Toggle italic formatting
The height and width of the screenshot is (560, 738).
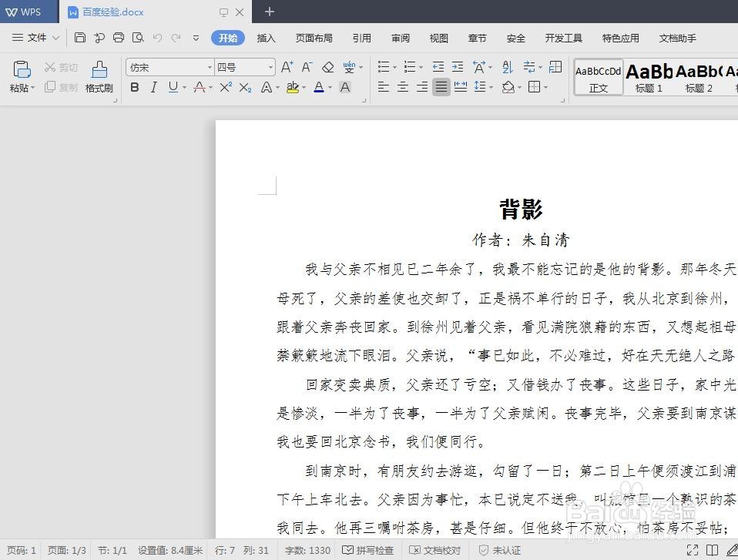pyautogui.click(x=153, y=87)
